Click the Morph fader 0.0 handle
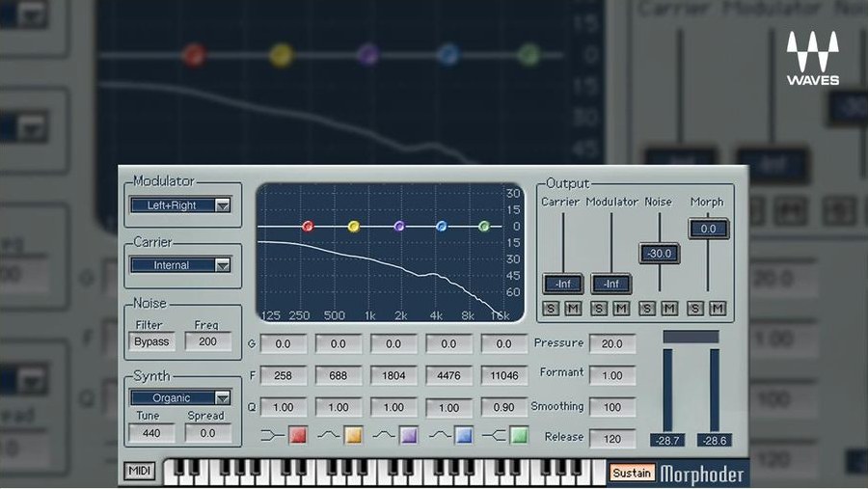Image resolution: width=868 pixels, height=489 pixels. tap(708, 229)
